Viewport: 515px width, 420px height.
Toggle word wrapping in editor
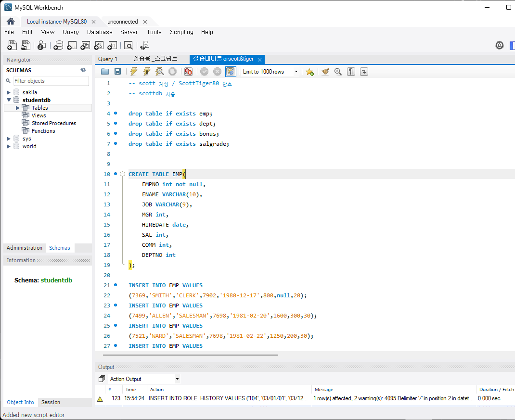click(x=364, y=71)
